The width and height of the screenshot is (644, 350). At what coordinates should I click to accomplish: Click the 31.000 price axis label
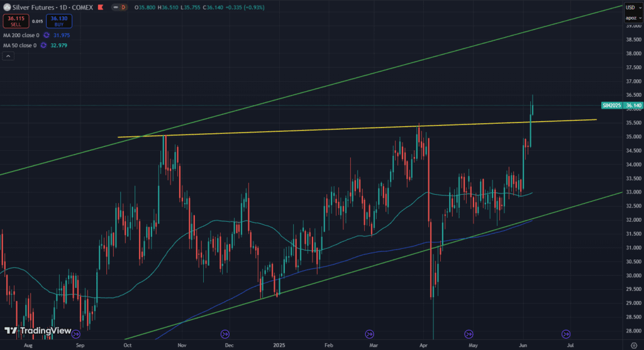point(634,248)
